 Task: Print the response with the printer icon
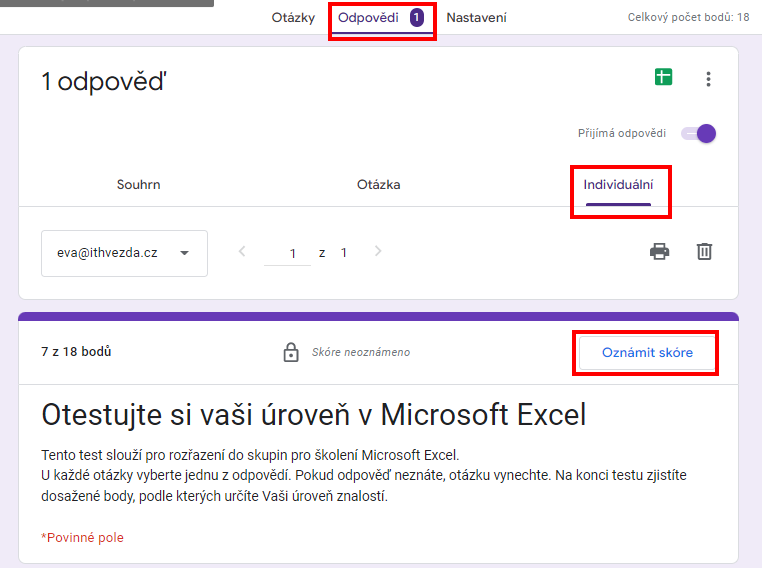point(659,251)
